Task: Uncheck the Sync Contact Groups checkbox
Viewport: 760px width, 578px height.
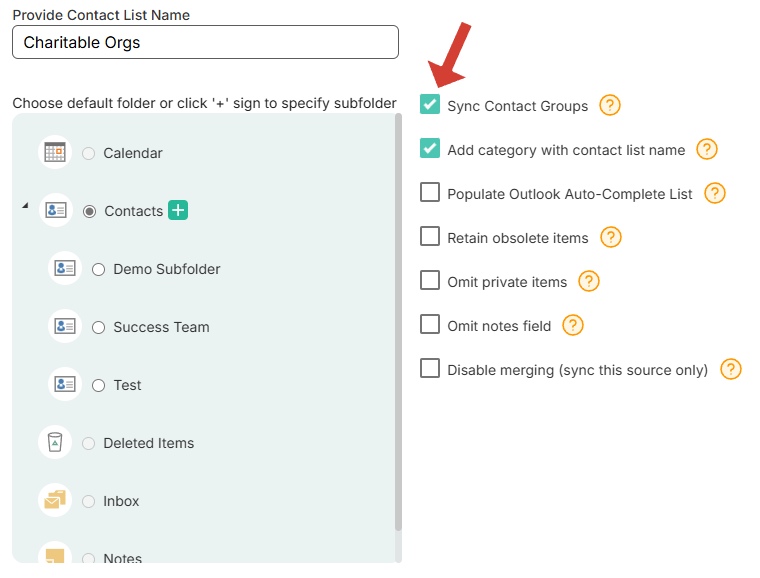Action: pyautogui.click(x=430, y=104)
